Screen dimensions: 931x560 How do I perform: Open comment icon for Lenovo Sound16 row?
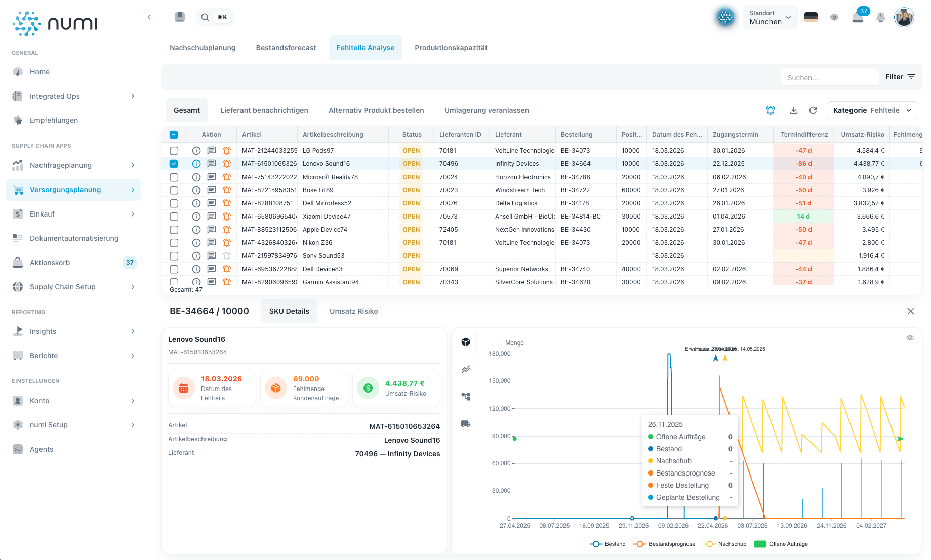(212, 164)
